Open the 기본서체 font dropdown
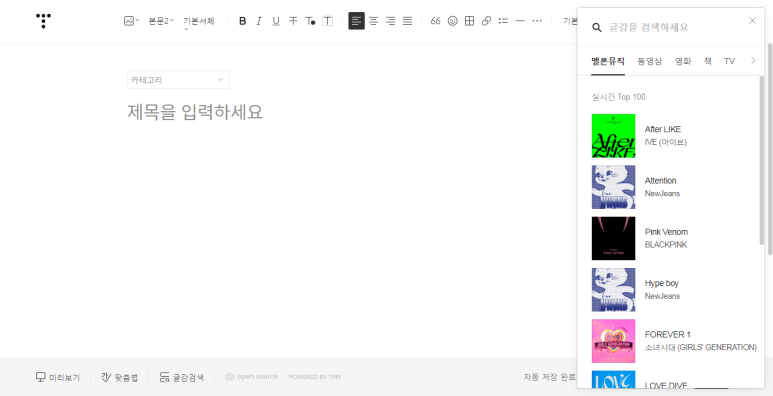The height and width of the screenshot is (396, 773). (199, 23)
